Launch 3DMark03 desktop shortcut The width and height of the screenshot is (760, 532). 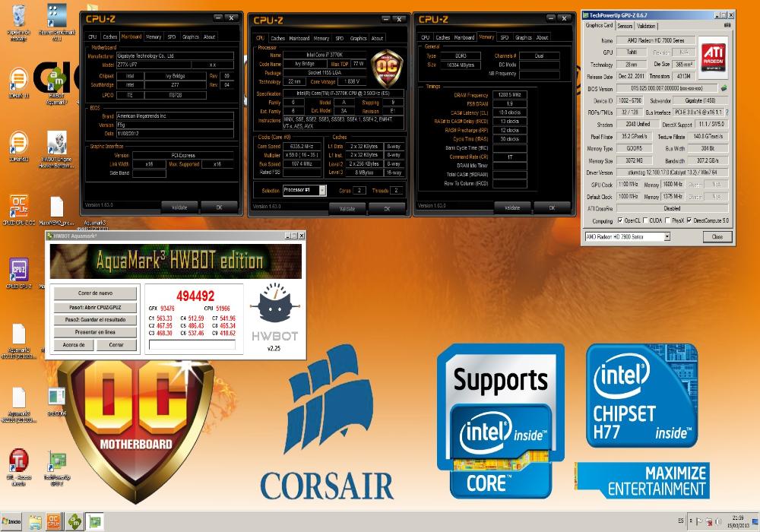(x=18, y=147)
